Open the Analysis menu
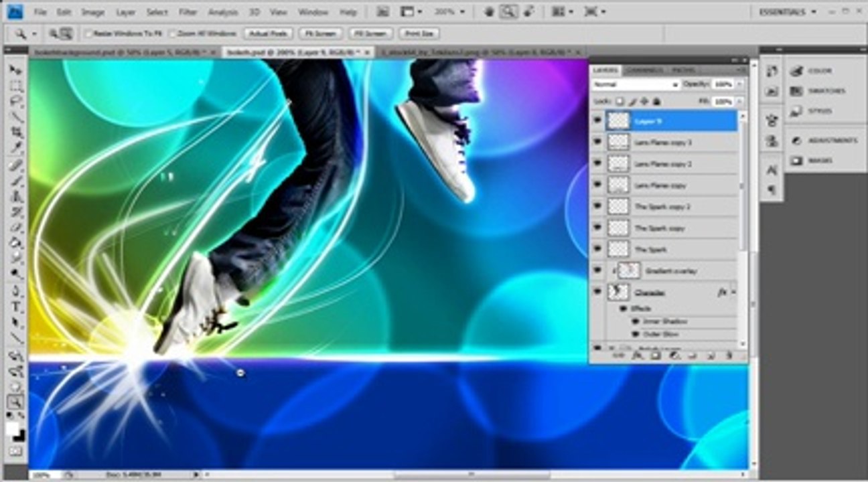The image size is (868, 482). tap(223, 12)
